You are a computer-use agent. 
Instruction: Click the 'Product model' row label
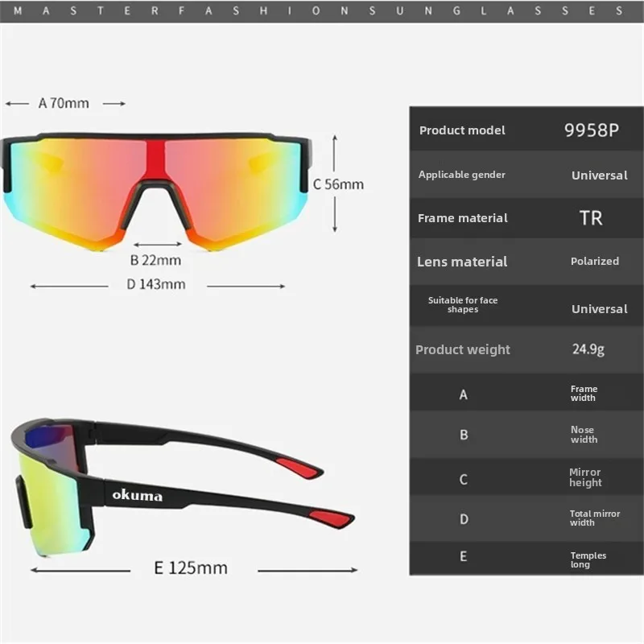point(462,130)
